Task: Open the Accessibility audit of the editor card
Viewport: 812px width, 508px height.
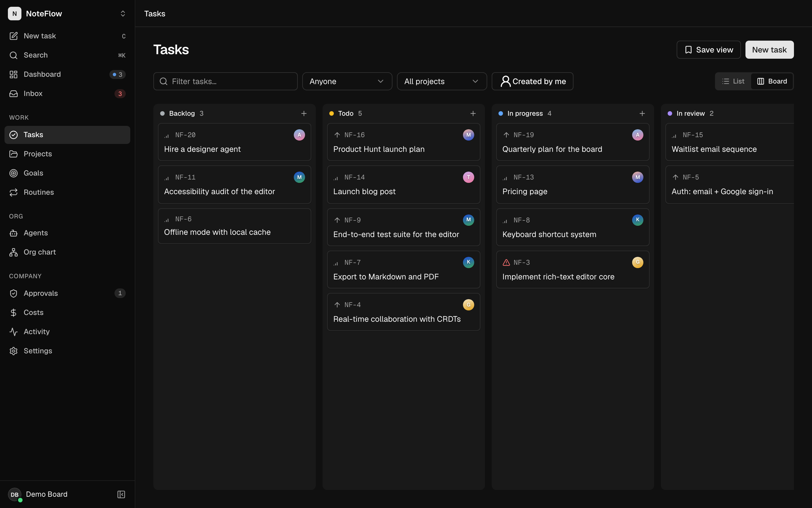Action: (234, 185)
